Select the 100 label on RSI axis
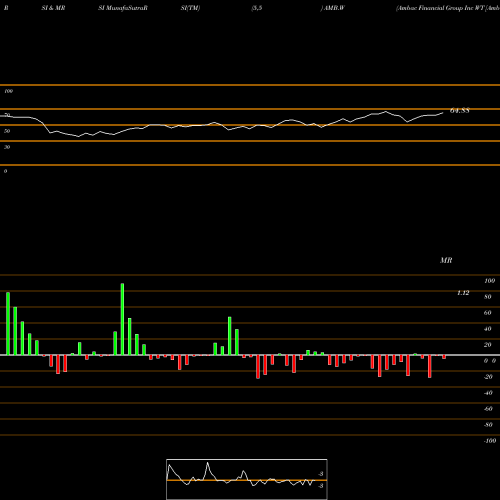The height and width of the screenshot is (500, 500). click(9, 91)
